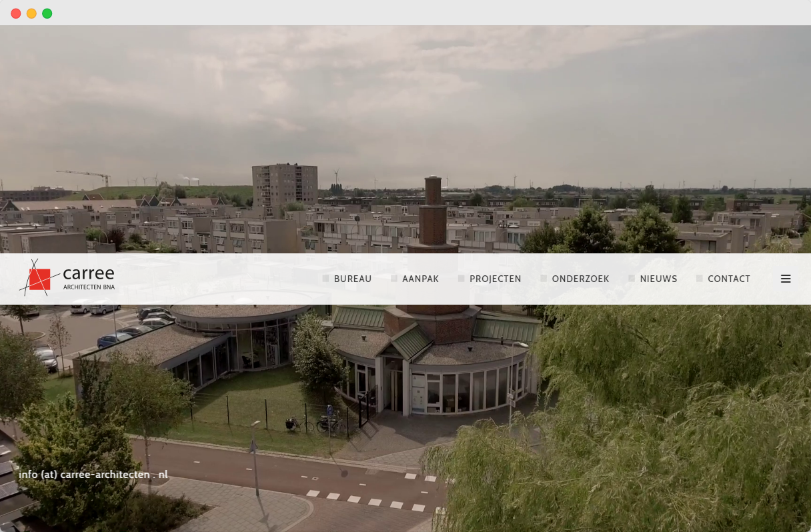The width and height of the screenshot is (811, 532).
Task: Maximize the window using the green button
Action: [47, 13]
